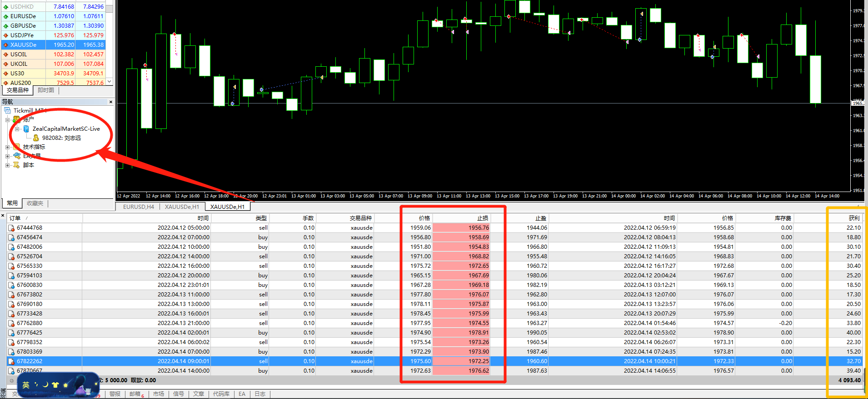Open the 邮箱 terminal tab

136,394
